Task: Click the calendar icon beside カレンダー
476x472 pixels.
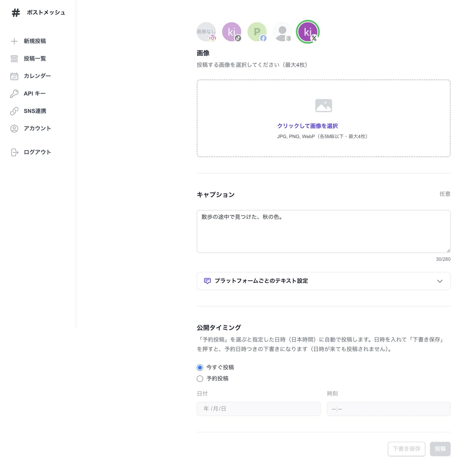Action: pos(14,76)
